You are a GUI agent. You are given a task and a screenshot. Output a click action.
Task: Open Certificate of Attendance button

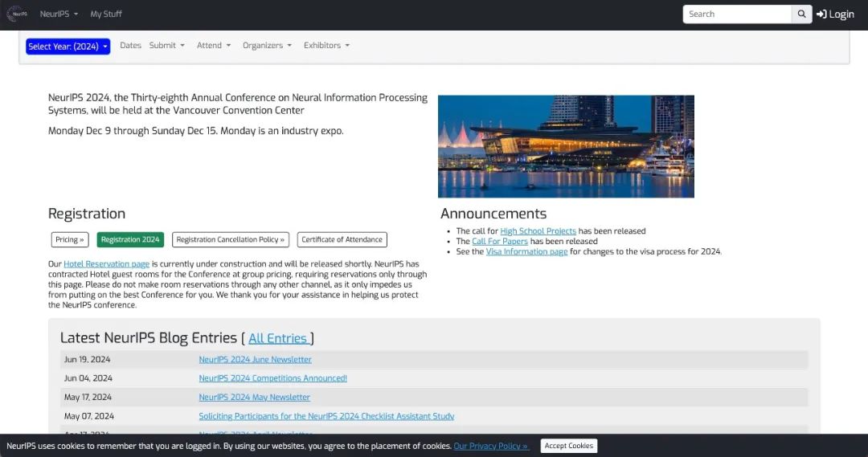(342, 239)
